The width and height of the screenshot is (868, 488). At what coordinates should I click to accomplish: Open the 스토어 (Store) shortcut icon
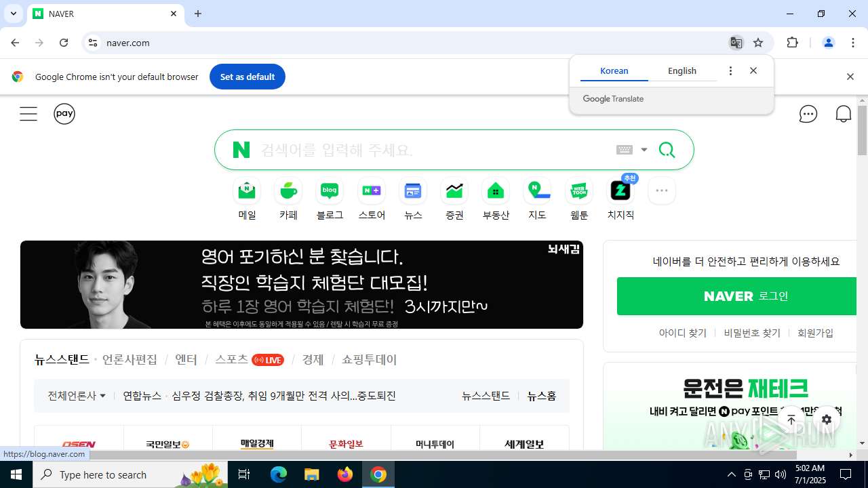(x=372, y=191)
